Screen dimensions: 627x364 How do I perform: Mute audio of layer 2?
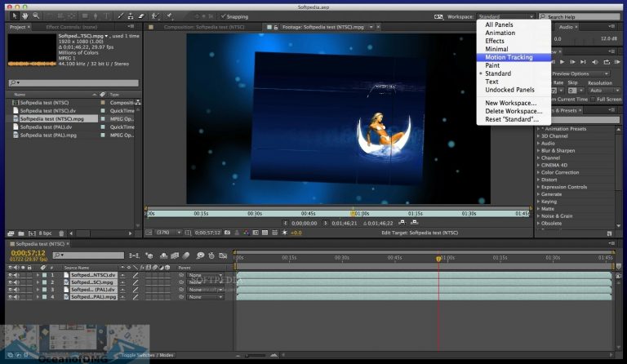coord(16,282)
